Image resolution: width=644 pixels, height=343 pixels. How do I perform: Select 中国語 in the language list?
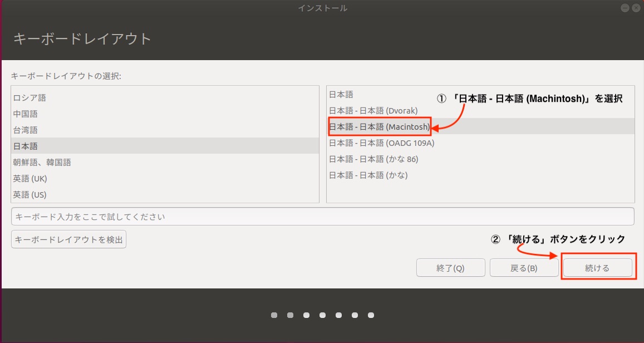tap(165, 114)
